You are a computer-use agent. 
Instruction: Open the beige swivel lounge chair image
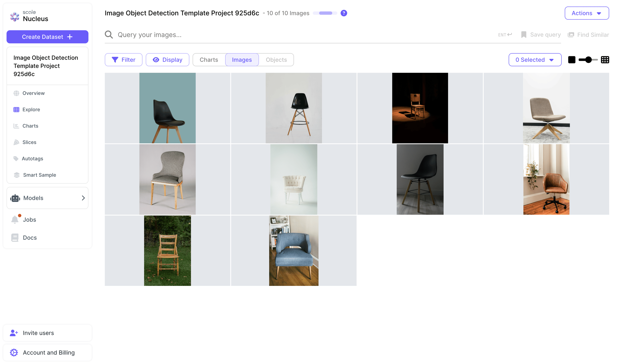[546, 108]
